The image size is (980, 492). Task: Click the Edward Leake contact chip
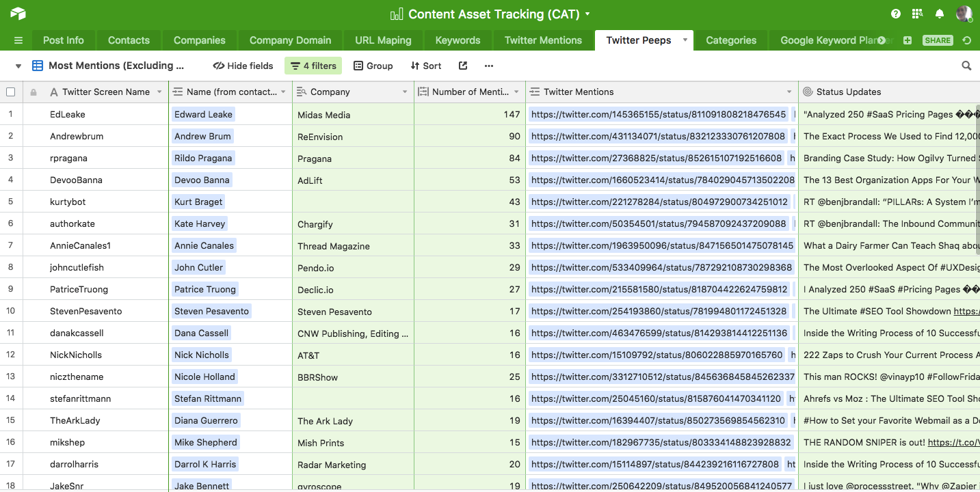click(x=204, y=114)
